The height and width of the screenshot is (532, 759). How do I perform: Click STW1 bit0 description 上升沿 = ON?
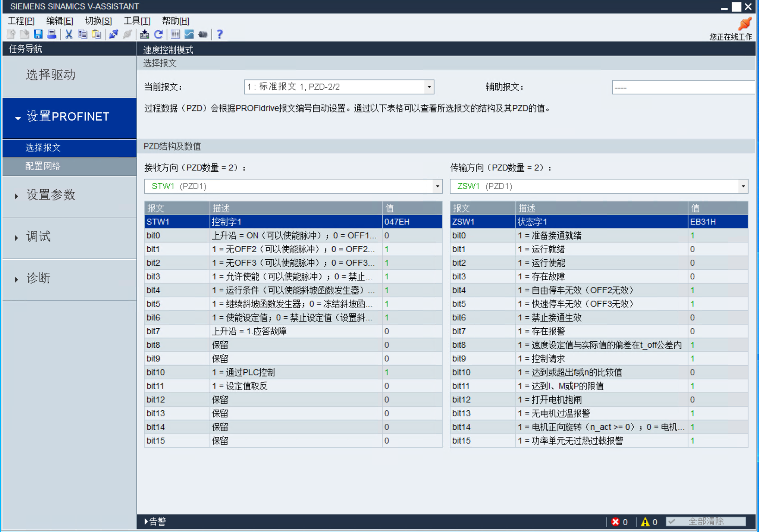click(296, 235)
